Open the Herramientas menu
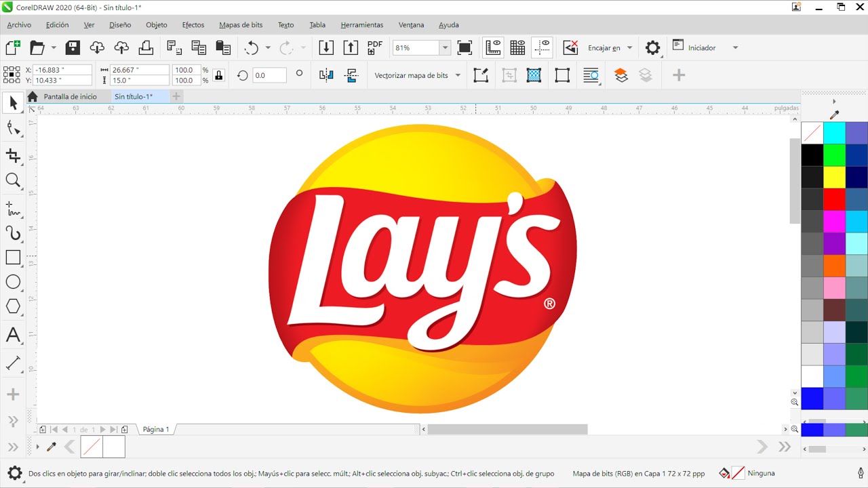The width and height of the screenshot is (868, 488). pos(362,25)
